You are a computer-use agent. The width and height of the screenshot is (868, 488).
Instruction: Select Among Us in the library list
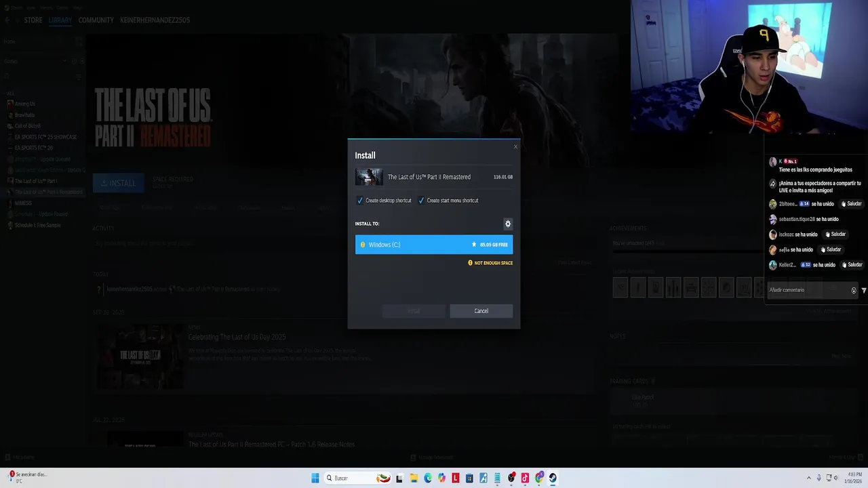pos(25,104)
